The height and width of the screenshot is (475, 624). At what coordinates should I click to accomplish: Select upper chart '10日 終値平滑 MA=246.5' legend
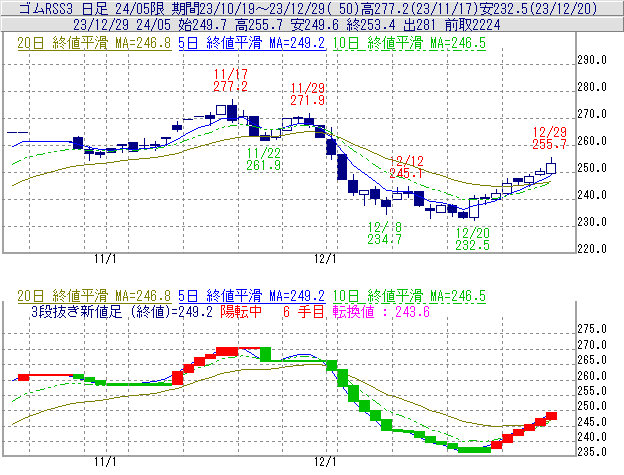(x=409, y=43)
